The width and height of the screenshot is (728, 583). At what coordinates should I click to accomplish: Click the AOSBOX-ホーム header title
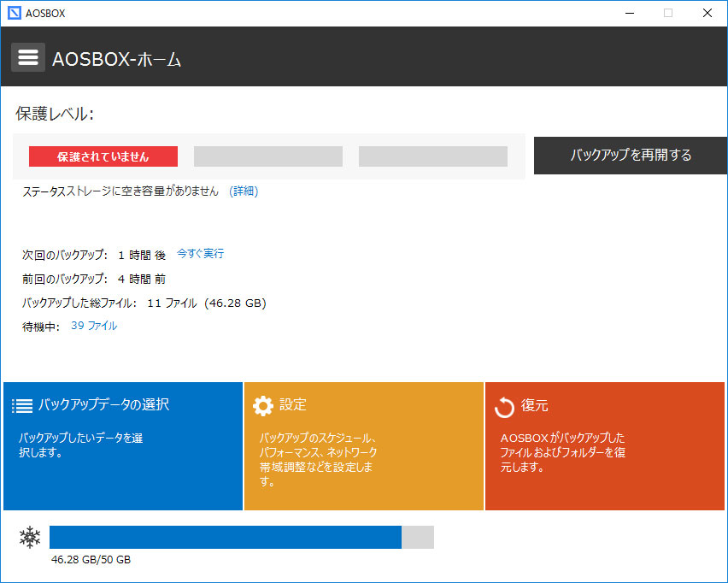click(116, 59)
